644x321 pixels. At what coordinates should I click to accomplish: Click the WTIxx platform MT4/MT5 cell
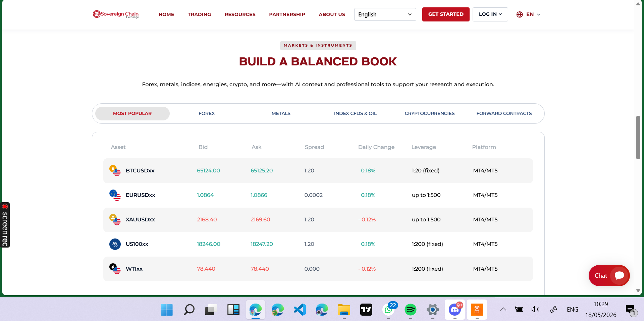(x=485, y=269)
